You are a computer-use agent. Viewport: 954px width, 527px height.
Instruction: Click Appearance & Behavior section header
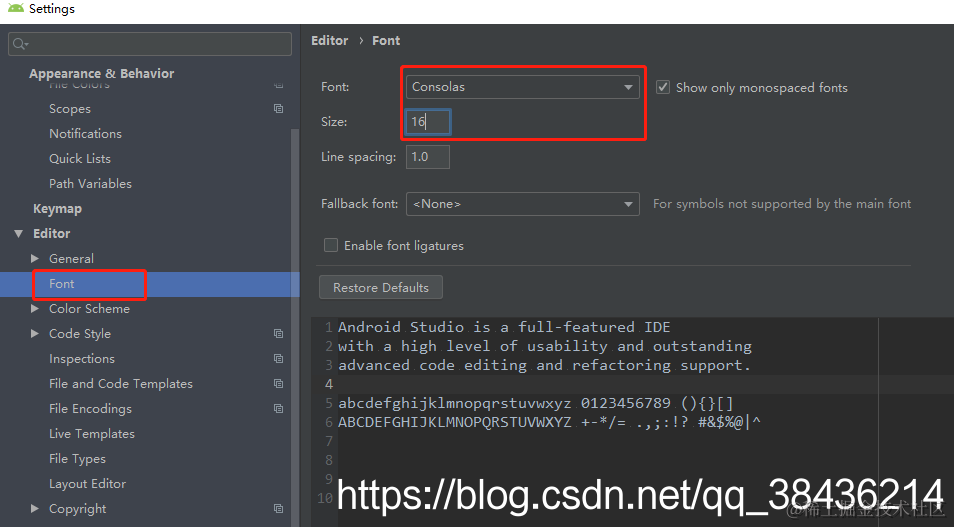[x=102, y=74]
